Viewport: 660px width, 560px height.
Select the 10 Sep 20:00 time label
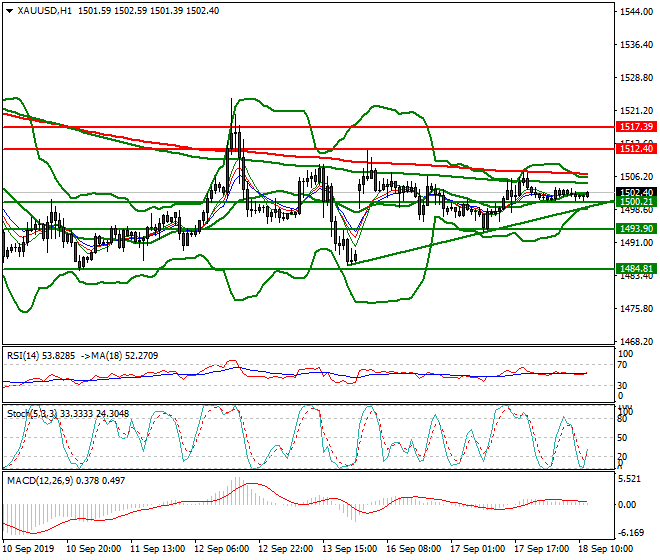[x=94, y=549]
